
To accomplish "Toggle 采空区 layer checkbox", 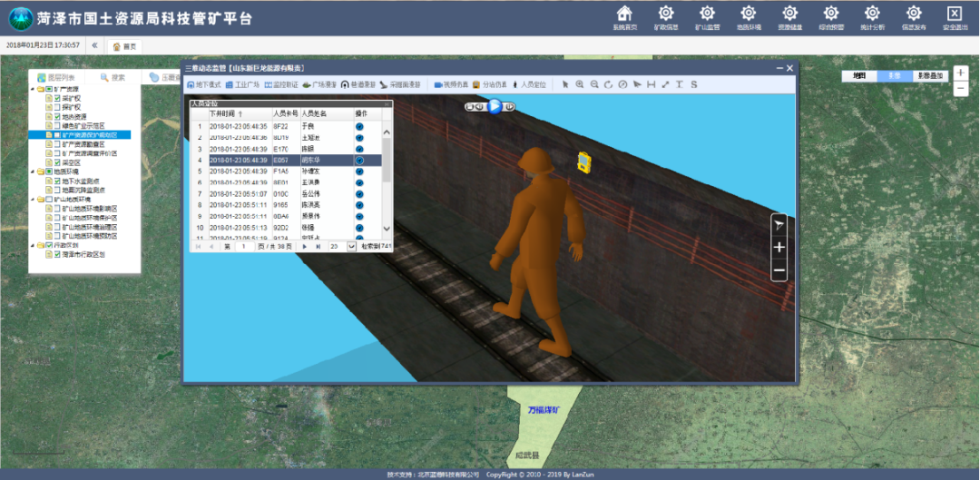I will (57, 162).
